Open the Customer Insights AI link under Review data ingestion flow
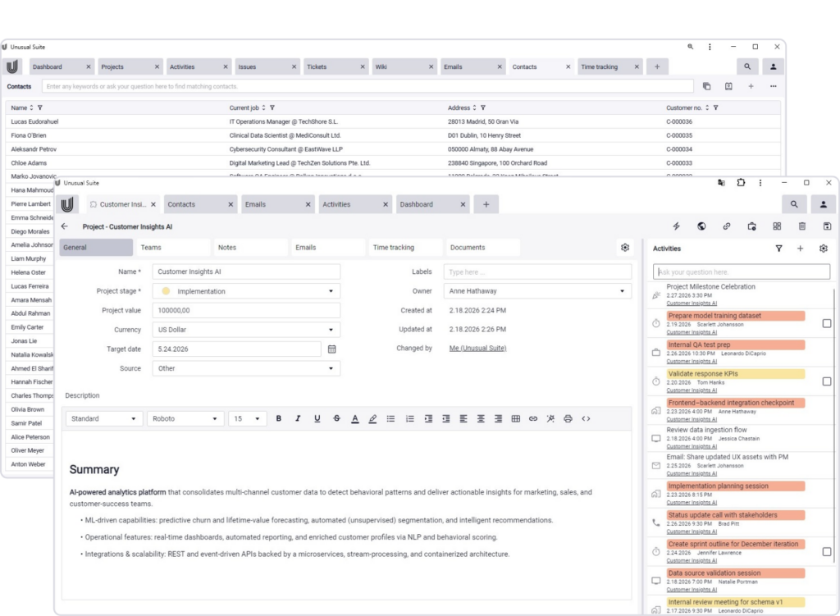 point(692,447)
